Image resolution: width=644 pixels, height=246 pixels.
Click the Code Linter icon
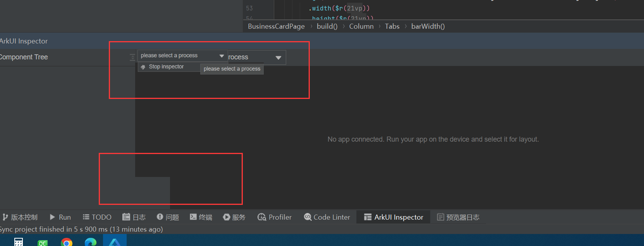(308, 217)
